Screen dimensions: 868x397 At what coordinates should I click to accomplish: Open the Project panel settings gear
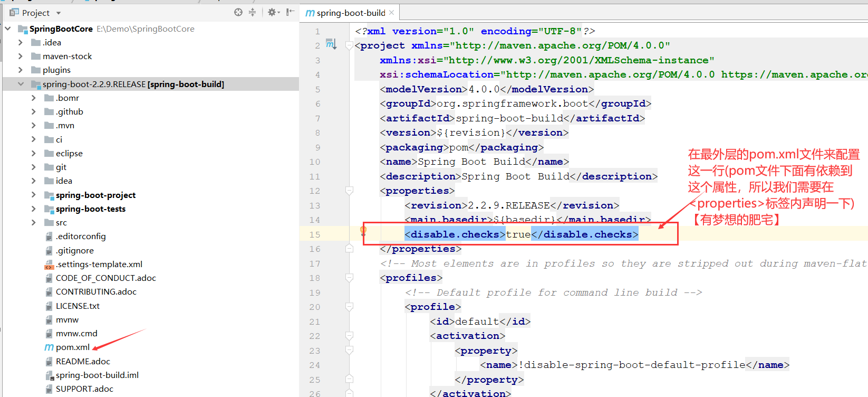tap(272, 12)
